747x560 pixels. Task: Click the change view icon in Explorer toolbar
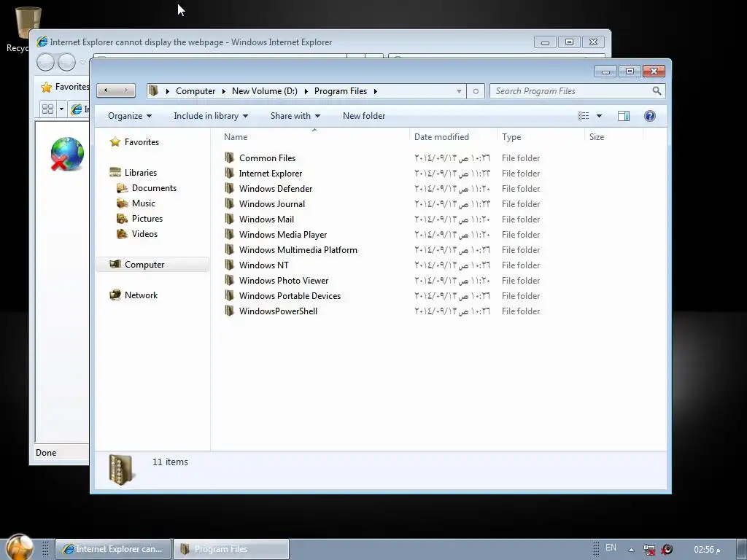coord(583,116)
